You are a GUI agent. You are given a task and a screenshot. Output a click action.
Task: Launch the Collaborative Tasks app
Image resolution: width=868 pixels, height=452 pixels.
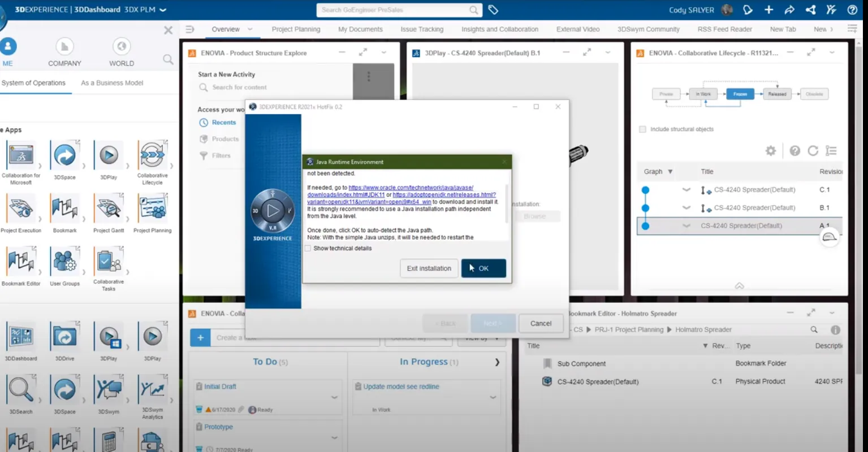tap(109, 262)
